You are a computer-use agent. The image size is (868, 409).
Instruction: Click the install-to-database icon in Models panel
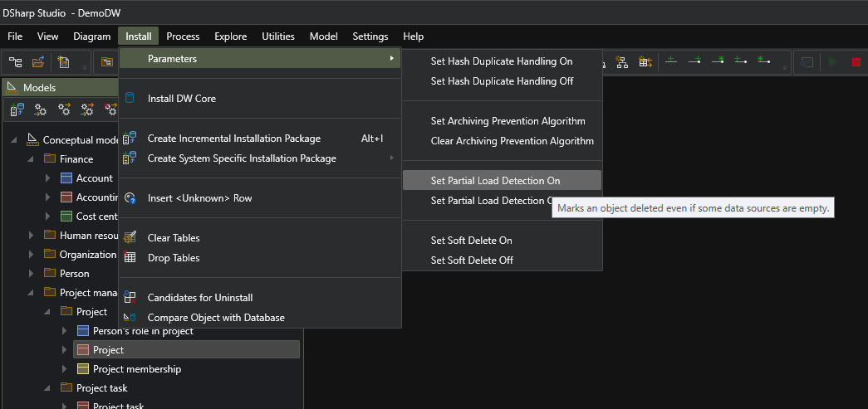pyautogui.click(x=17, y=110)
